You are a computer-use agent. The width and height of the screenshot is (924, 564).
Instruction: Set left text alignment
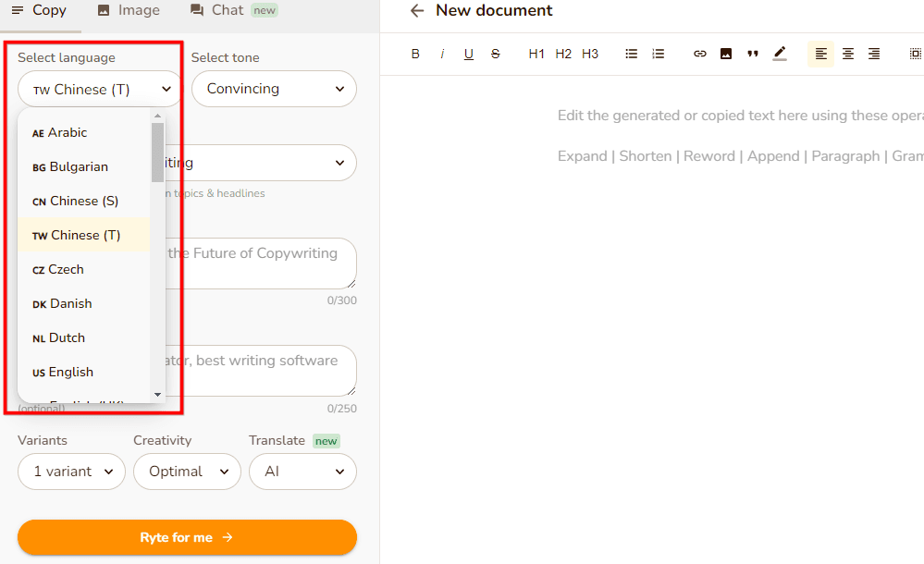pyautogui.click(x=820, y=54)
